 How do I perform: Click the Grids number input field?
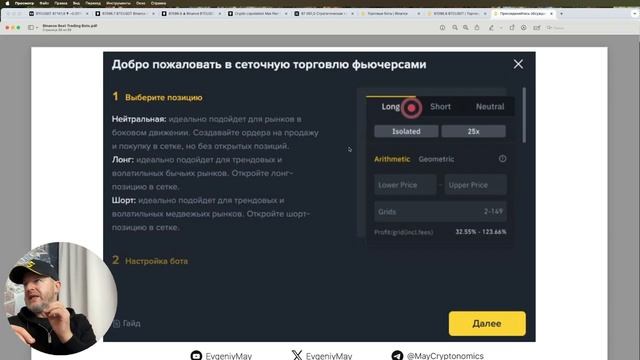(x=440, y=211)
